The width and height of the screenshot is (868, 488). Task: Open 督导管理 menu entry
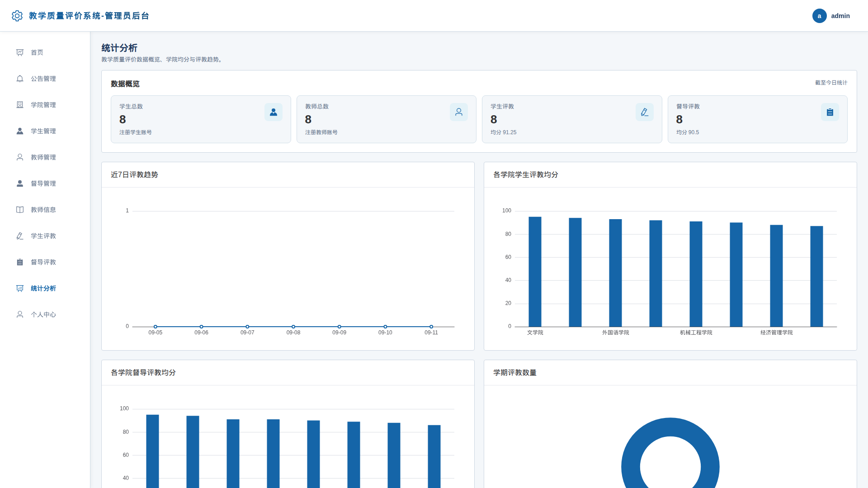coord(45,183)
